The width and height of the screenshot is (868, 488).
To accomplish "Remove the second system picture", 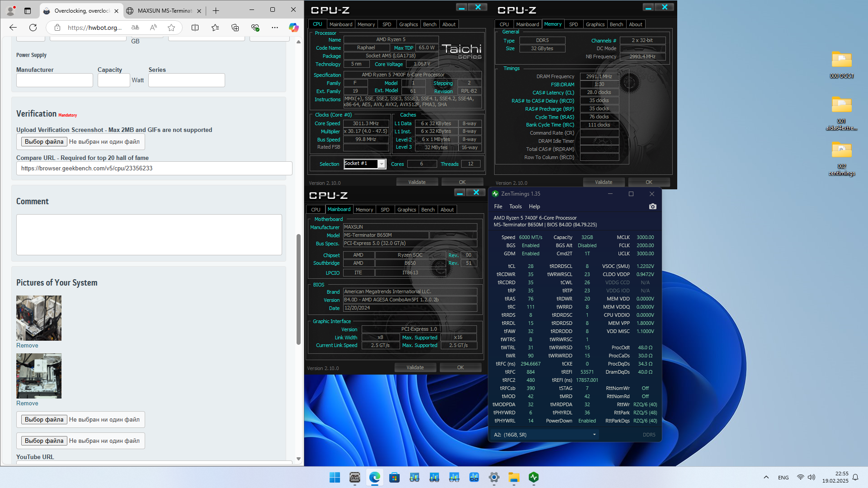I will pyautogui.click(x=27, y=403).
